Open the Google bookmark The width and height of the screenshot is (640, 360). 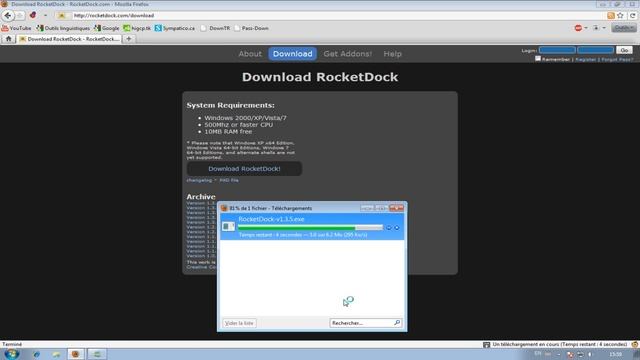107,28
